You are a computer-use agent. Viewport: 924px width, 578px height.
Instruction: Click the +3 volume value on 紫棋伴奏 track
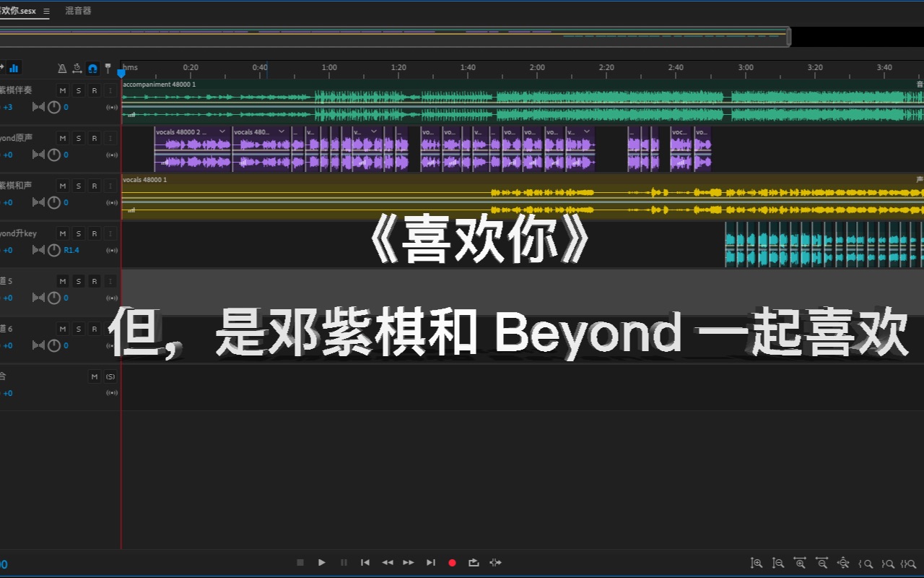tap(7, 107)
